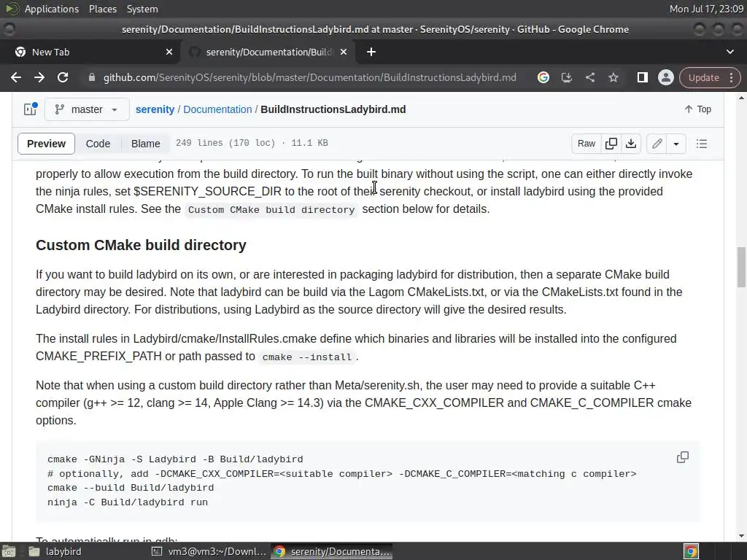The width and height of the screenshot is (747, 560).
Task: Open Chrome profile avatar
Action: tap(665, 77)
